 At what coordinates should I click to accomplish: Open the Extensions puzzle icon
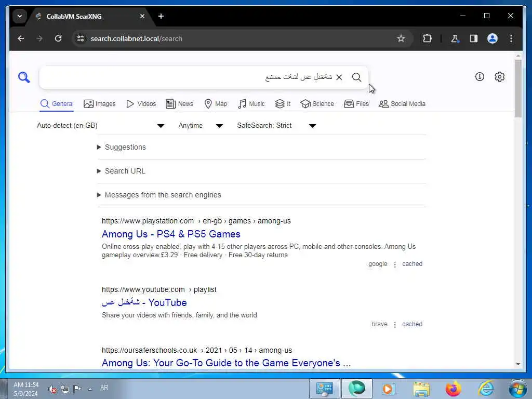point(427,38)
